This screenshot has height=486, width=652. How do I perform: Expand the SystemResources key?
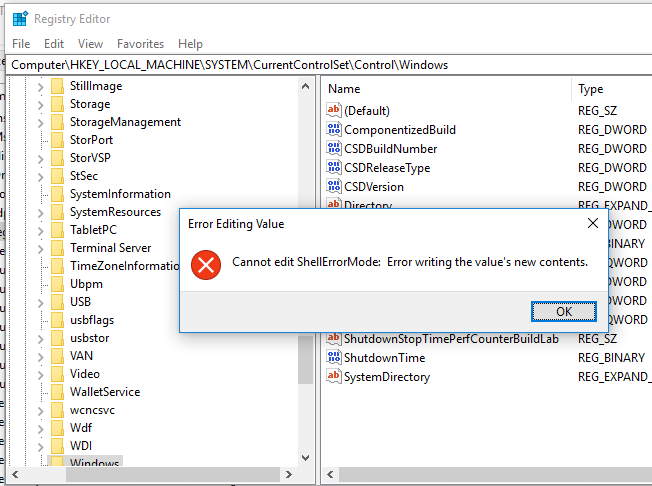point(40,213)
